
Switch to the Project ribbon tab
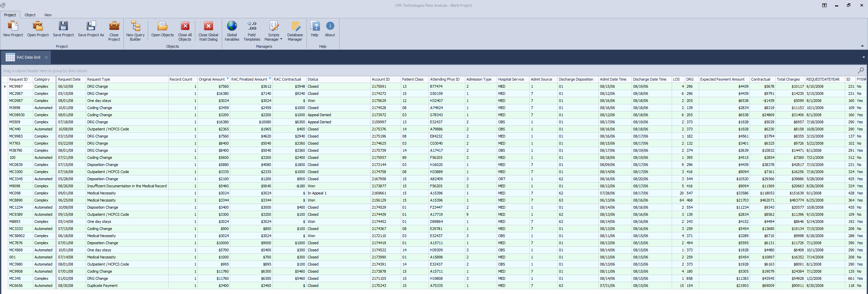10,15
